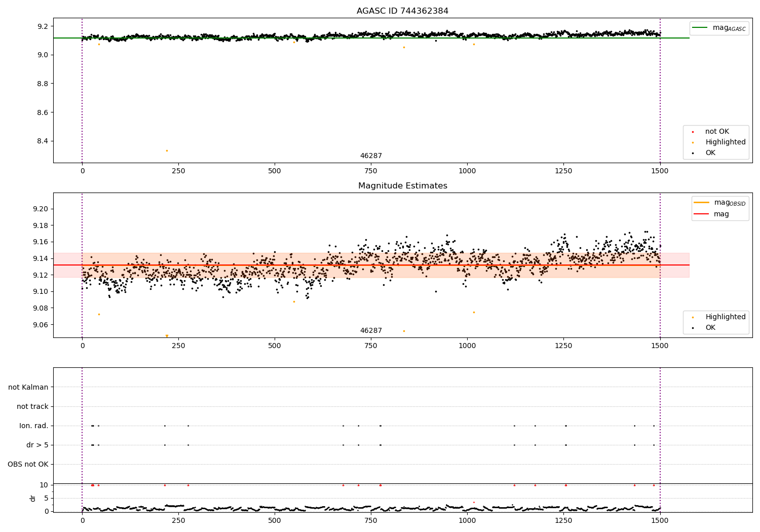Select the mag OBSID legend entry in the middle plot
This screenshot has width=760, height=532.
click(720, 203)
